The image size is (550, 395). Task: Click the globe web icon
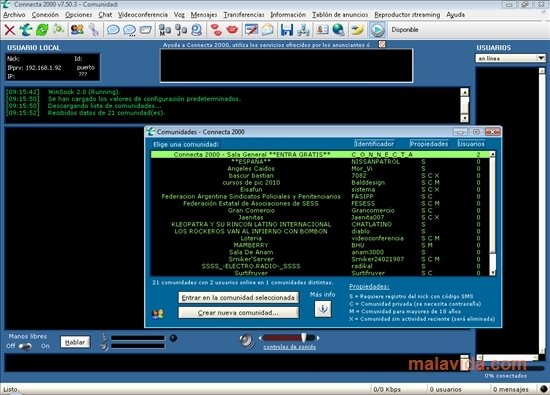[338, 30]
